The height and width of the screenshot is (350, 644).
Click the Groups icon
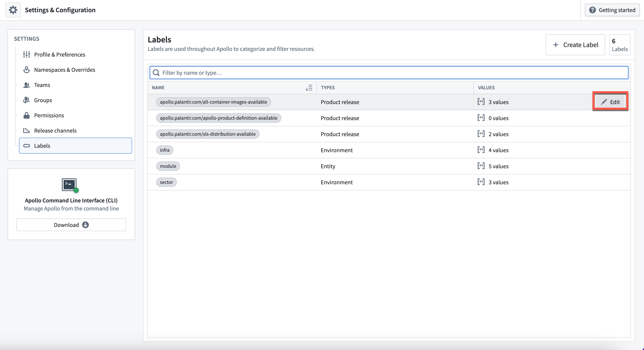click(x=27, y=100)
